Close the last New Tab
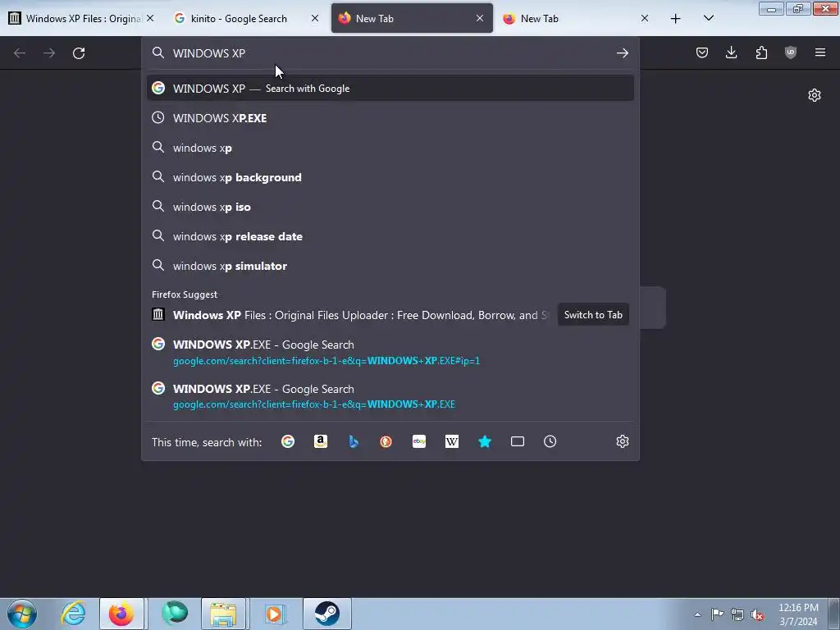The height and width of the screenshot is (630, 840). [x=645, y=19]
